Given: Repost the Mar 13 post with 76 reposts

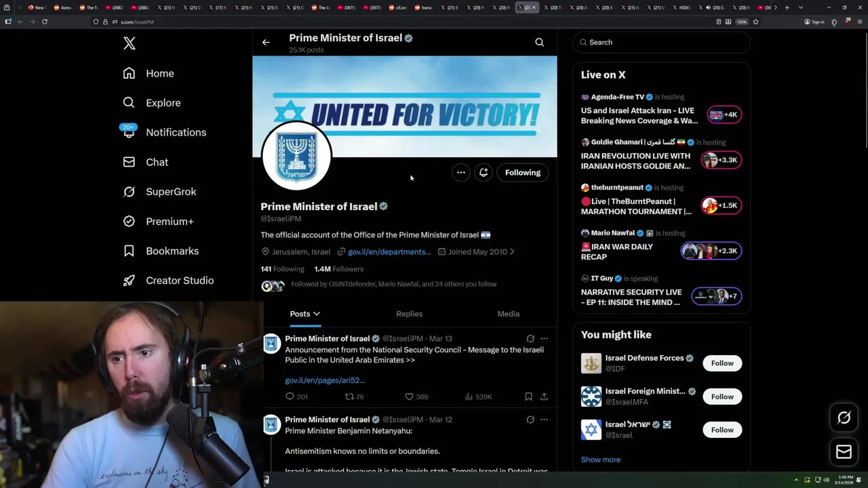Looking at the screenshot, I should 355,396.
